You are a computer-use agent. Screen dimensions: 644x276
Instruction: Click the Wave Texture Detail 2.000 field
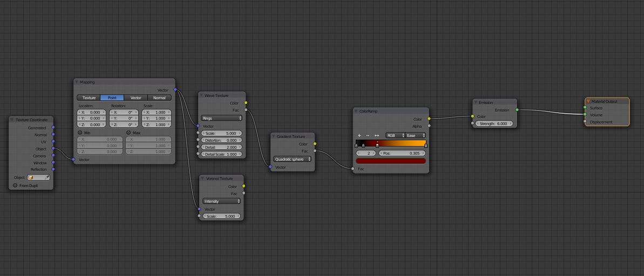coord(221,147)
